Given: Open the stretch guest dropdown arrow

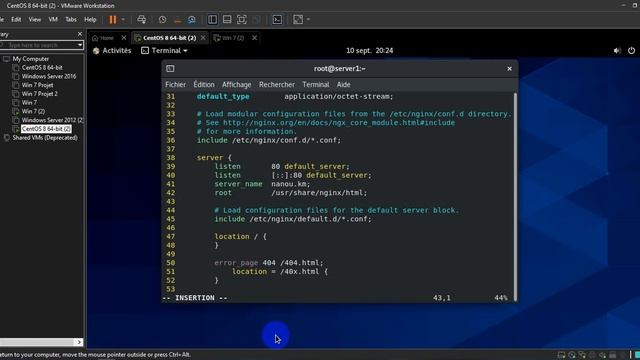Looking at the screenshot, I should (308, 20).
